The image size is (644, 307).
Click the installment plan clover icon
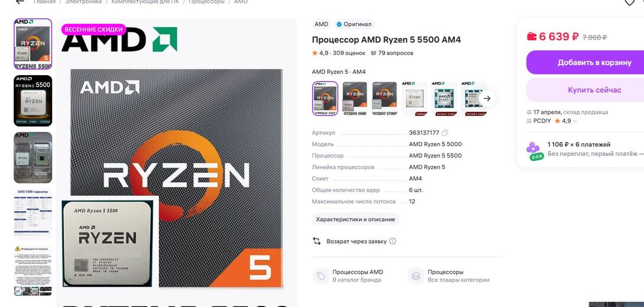(533, 150)
